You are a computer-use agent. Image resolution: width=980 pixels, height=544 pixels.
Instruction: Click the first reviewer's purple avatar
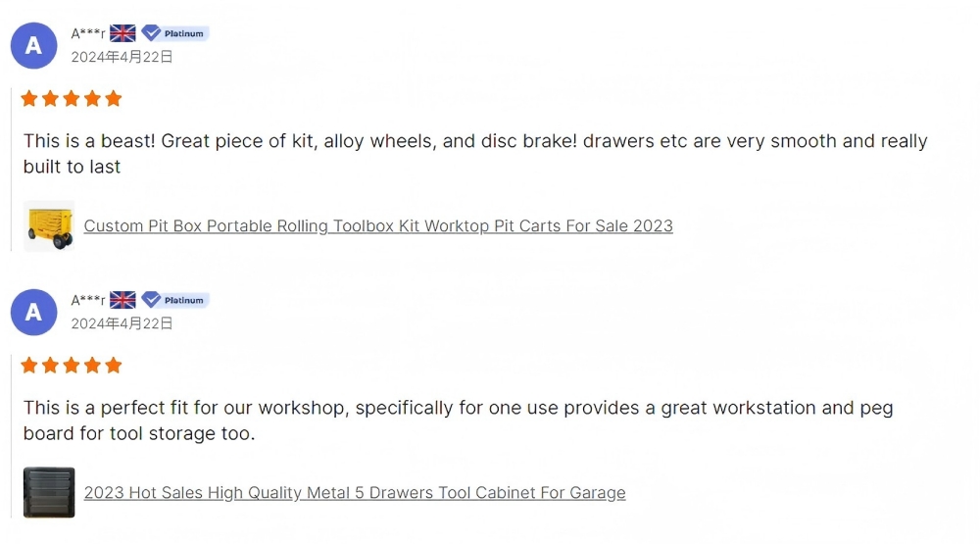pyautogui.click(x=33, y=45)
